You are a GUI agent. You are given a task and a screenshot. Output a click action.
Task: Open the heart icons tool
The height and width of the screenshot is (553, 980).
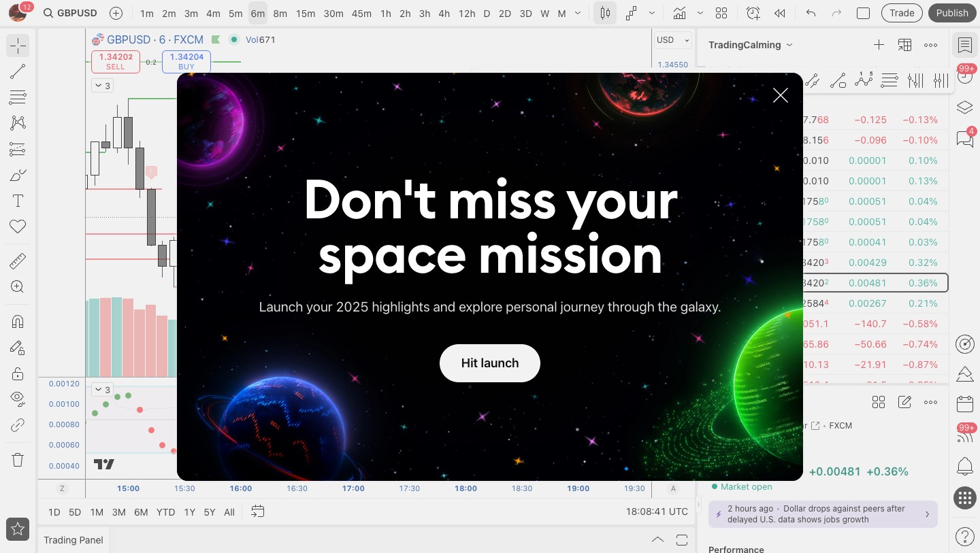pyautogui.click(x=18, y=227)
